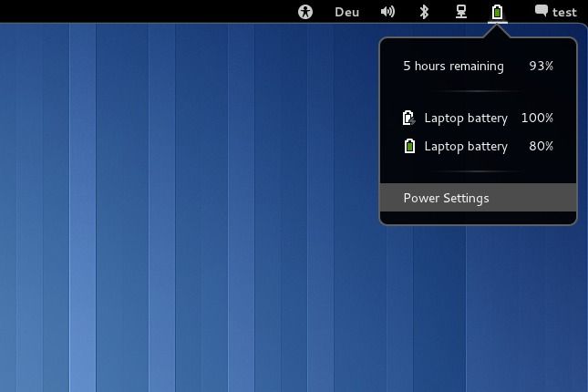Viewport: 588px width, 392px height.
Task: Click the 100% battery percentage value
Action: (537, 119)
